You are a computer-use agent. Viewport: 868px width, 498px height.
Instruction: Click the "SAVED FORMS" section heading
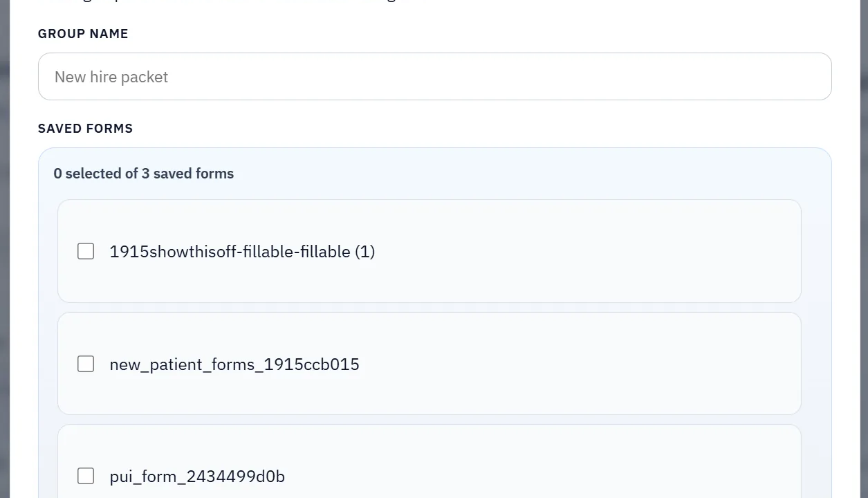tap(85, 129)
